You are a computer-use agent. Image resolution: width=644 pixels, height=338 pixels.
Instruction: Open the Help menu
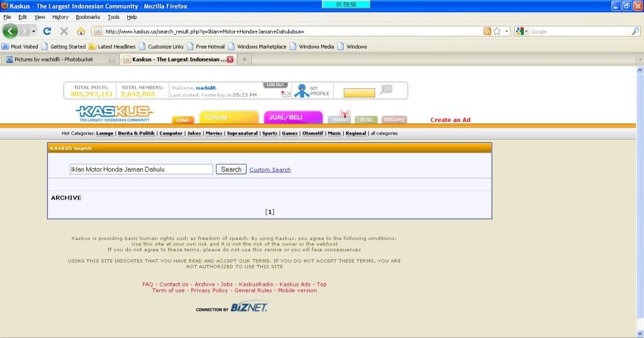click(x=132, y=17)
